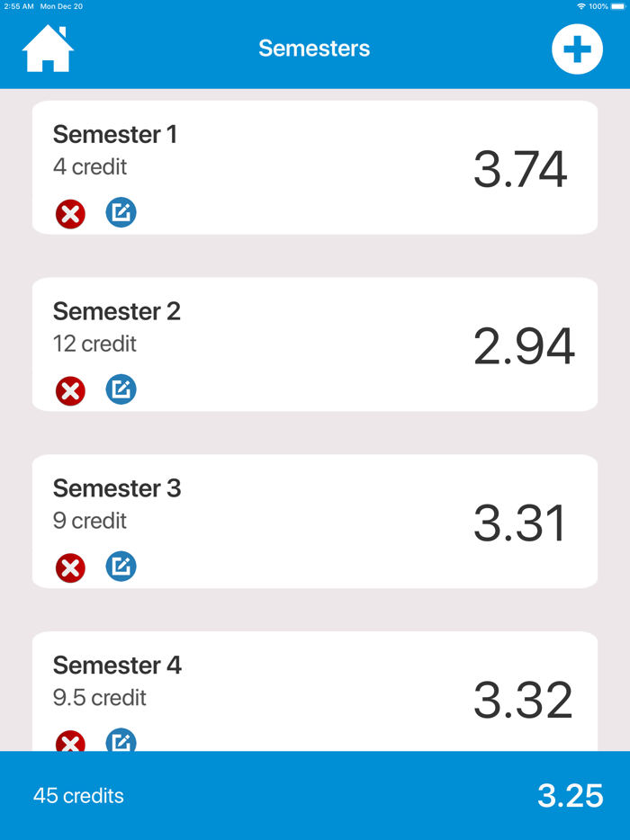The image size is (630, 840).
Task: Select the Semester 2 card
Action: click(x=315, y=344)
